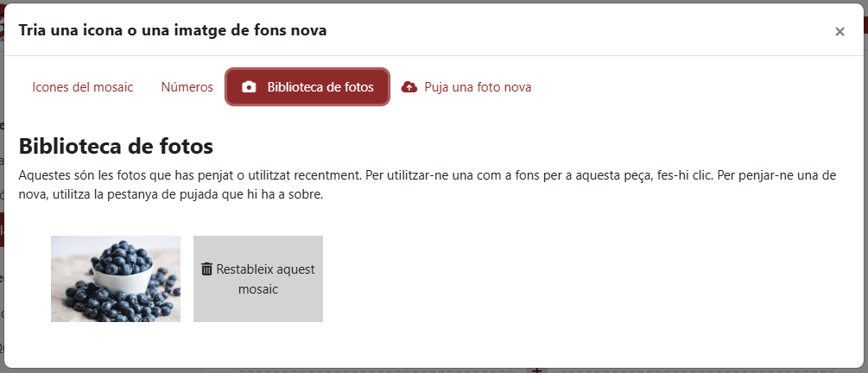Click the camera icon on the photo library tab

249,87
